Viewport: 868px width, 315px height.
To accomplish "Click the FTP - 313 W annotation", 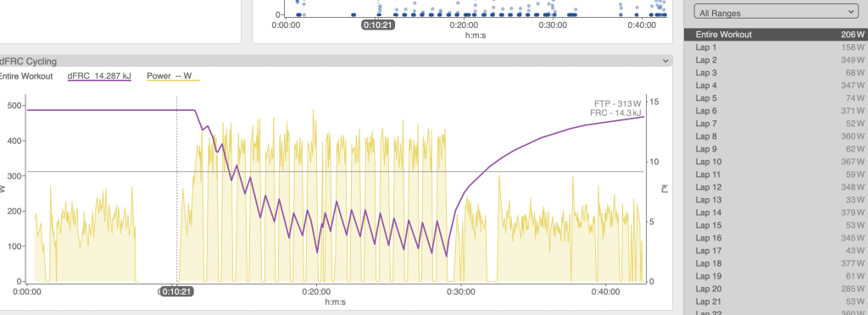I will (x=617, y=103).
